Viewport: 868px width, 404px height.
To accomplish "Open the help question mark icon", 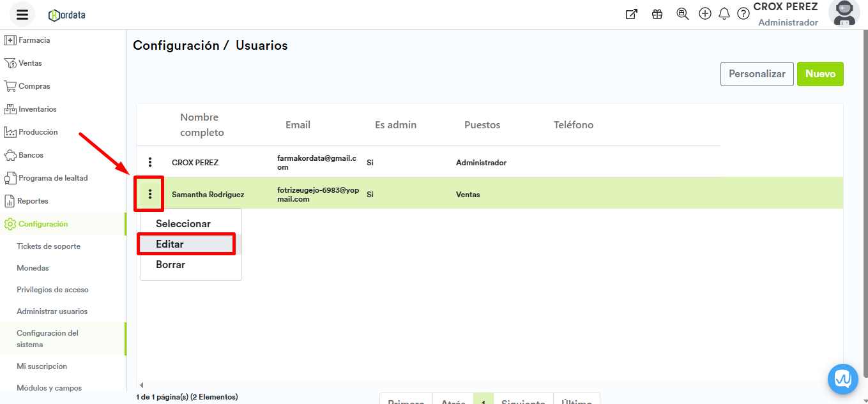I will pyautogui.click(x=743, y=14).
